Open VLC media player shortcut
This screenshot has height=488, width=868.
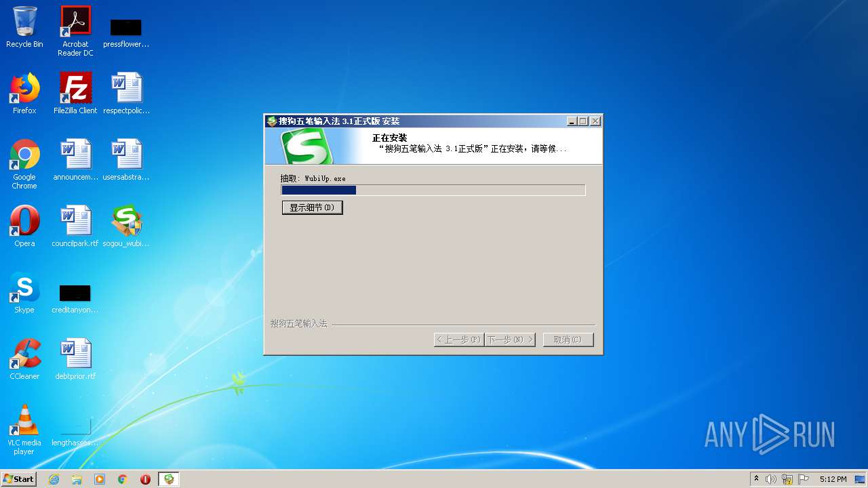(x=24, y=430)
